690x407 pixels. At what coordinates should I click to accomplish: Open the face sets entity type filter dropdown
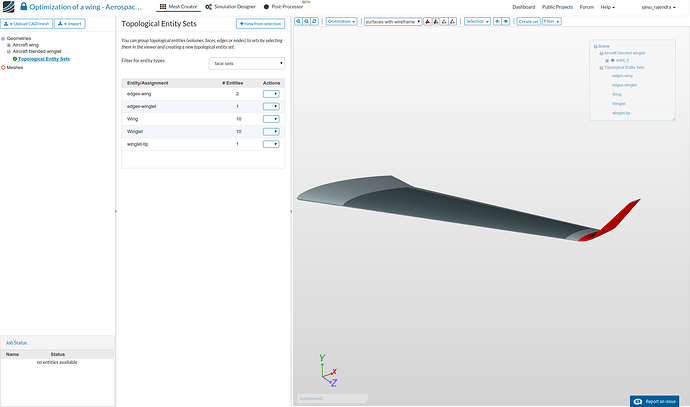tap(246, 63)
